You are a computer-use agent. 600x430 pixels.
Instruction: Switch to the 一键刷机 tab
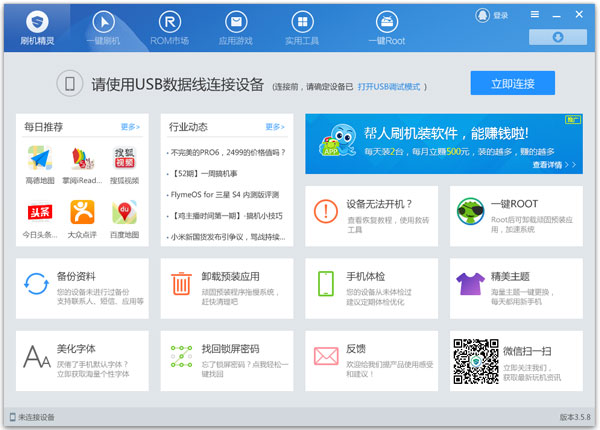103,28
